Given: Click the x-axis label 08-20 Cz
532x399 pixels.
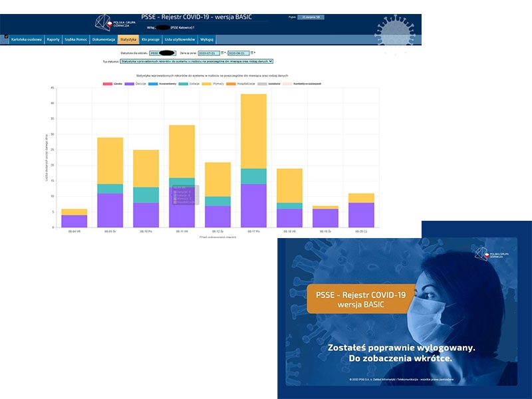Looking at the screenshot, I should [361, 231].
